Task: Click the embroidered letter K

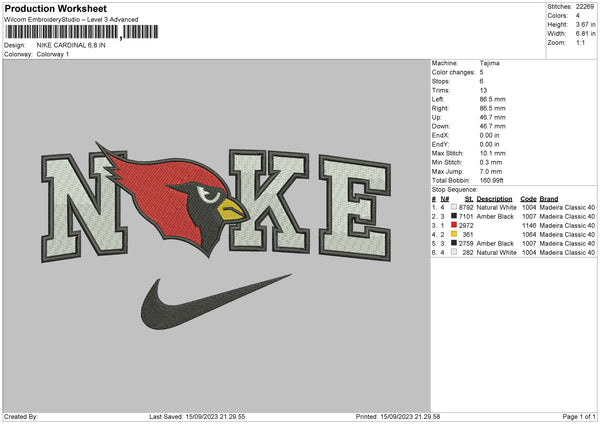Action: [x=269, y=201]
